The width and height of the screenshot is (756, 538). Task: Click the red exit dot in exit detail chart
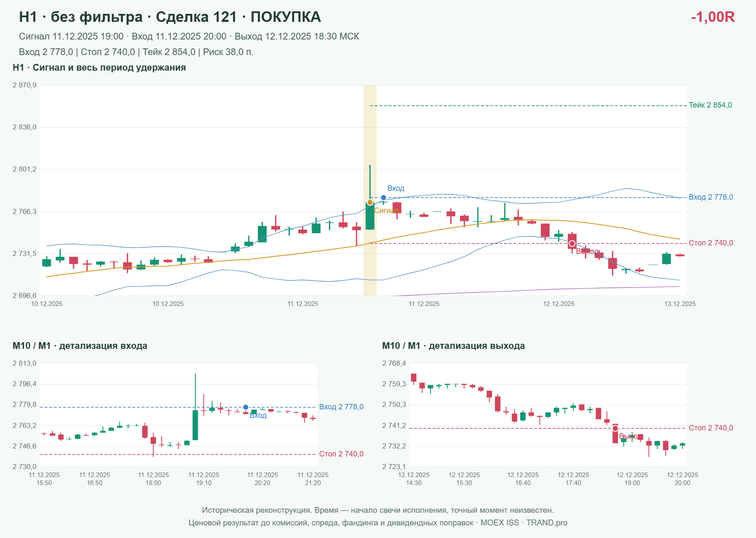click(x=615, y=428)
